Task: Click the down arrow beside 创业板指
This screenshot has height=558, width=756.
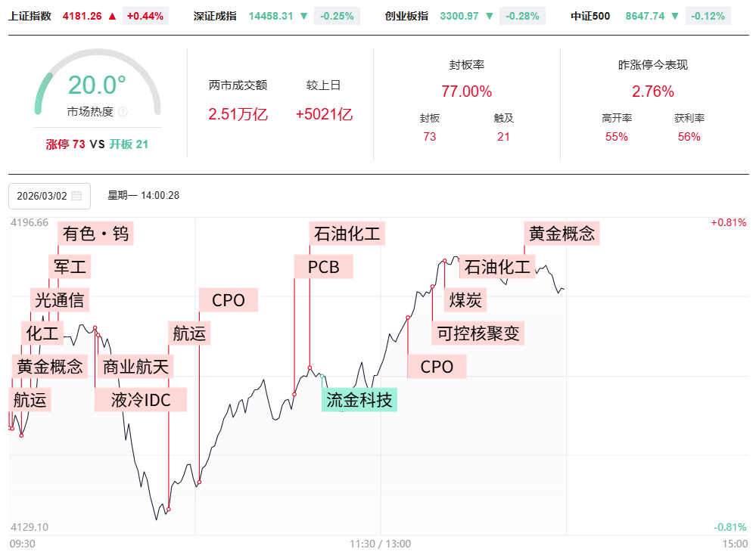Action: click(x=490, y=16)
